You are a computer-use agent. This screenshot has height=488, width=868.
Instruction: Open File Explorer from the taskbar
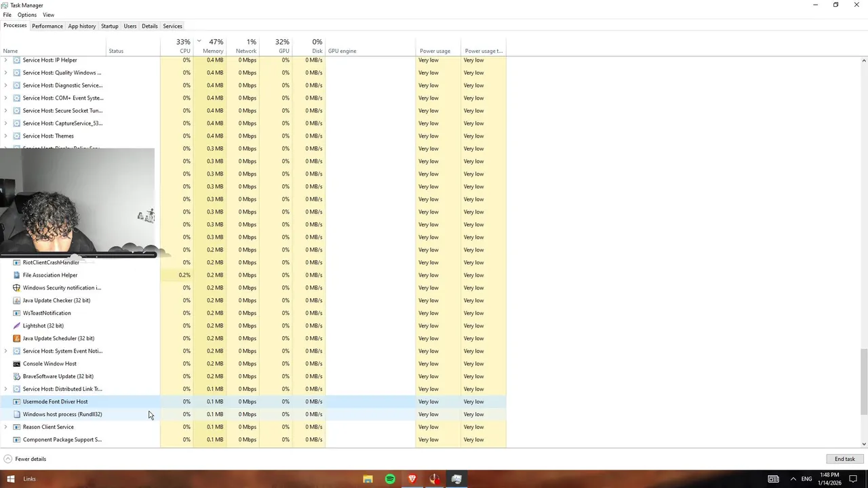(368, 479)
